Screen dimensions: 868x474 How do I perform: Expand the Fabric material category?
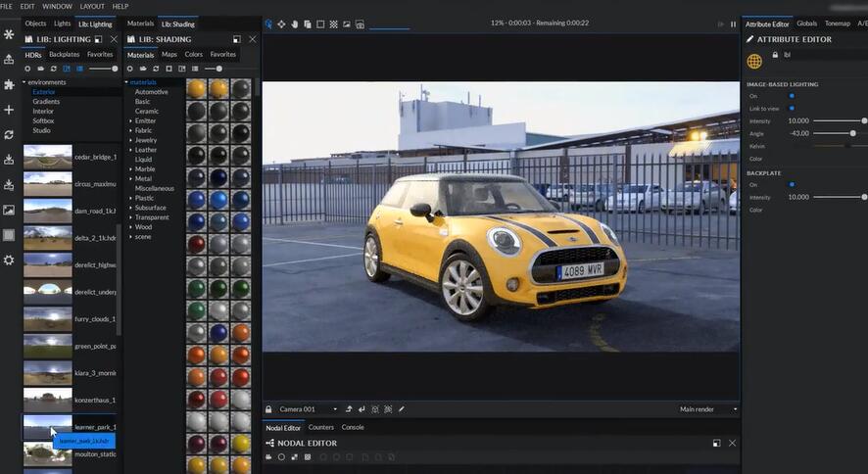point(131,130)
